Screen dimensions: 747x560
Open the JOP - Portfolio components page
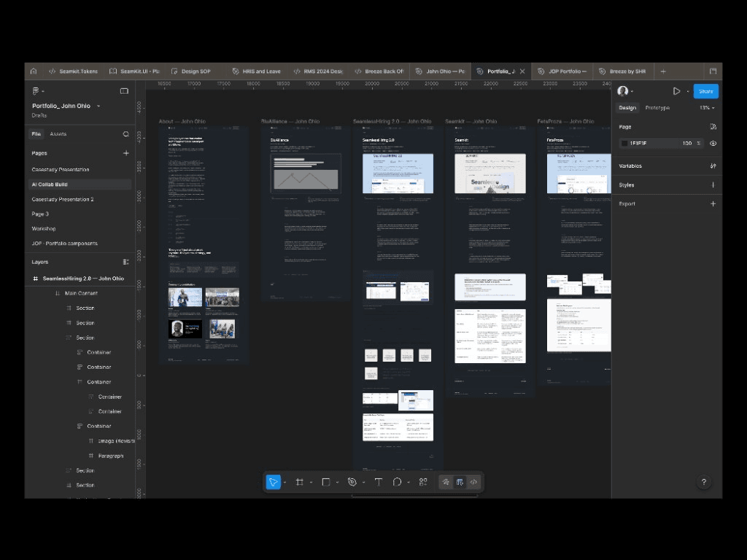(x=64, y=244)
